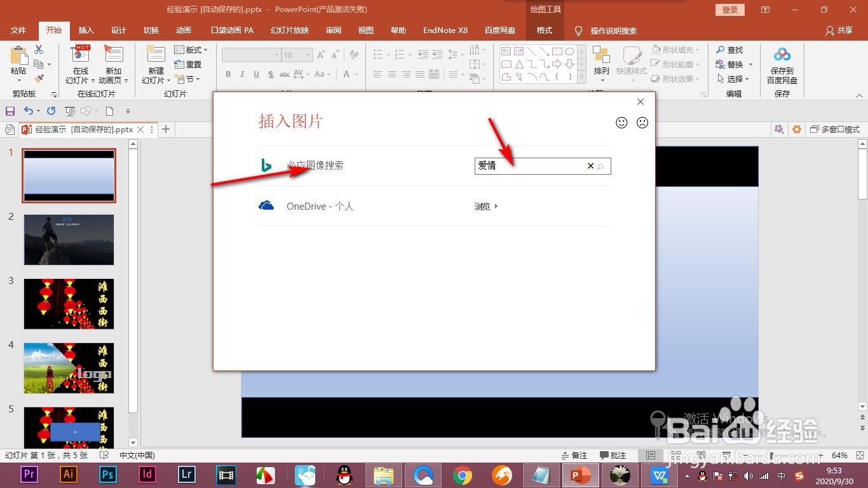Open the Copy dropdown arrow
This screenshot has width=868, height=488.
coord(49,64)
